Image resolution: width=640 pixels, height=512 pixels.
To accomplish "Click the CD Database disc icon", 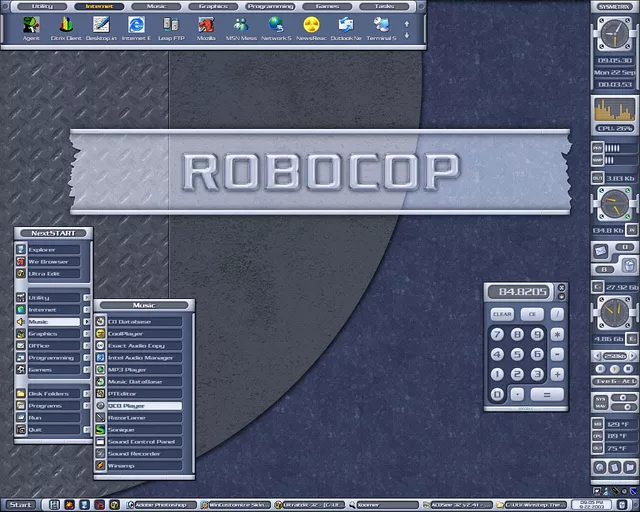I will pos(100,321).
